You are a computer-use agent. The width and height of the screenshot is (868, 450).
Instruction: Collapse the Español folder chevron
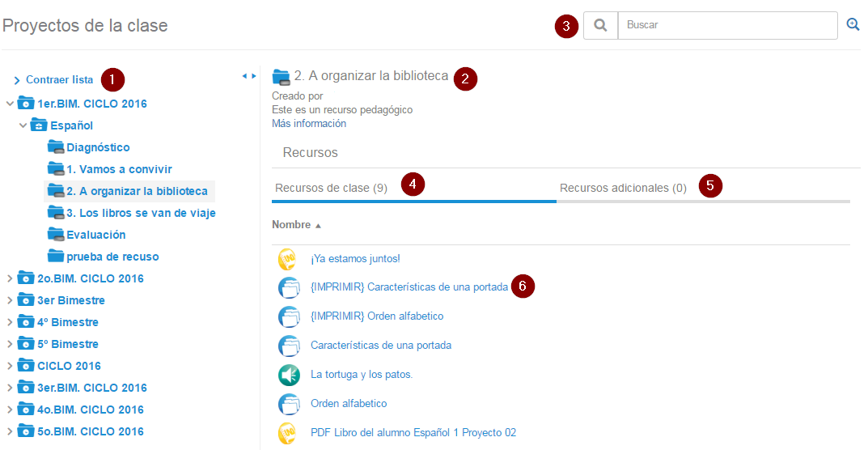[x=23, y=125]
